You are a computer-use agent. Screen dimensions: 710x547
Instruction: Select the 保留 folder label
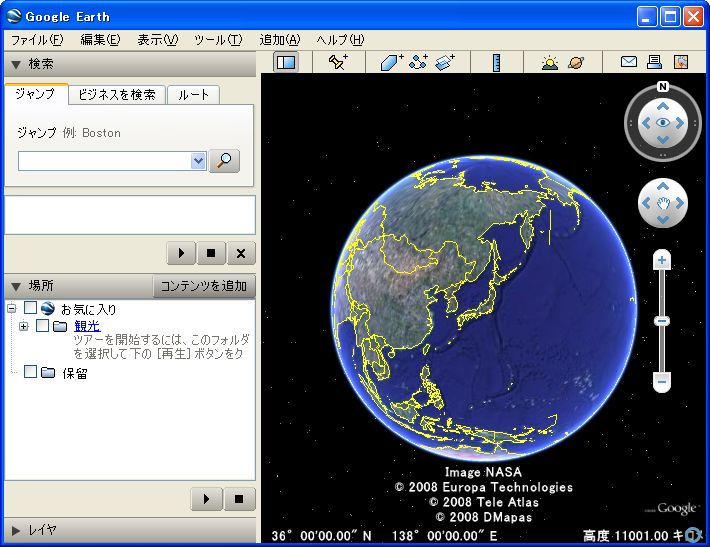[75, 373]
